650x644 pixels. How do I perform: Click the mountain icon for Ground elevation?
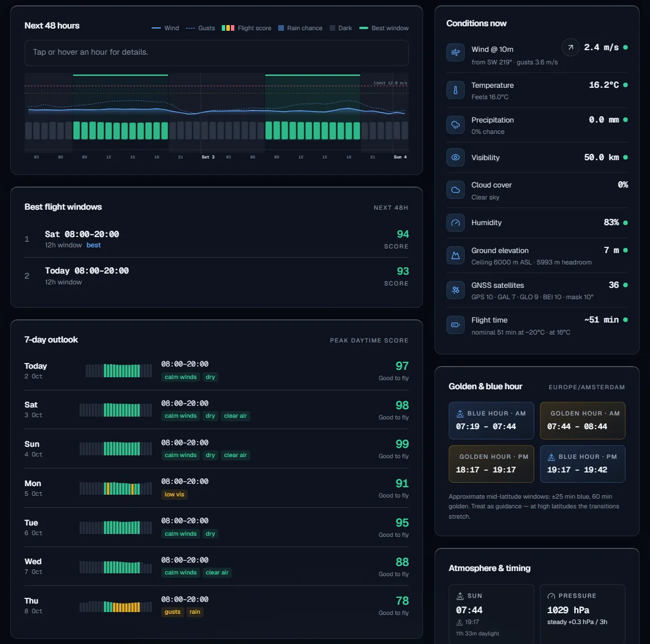(455, 255)
